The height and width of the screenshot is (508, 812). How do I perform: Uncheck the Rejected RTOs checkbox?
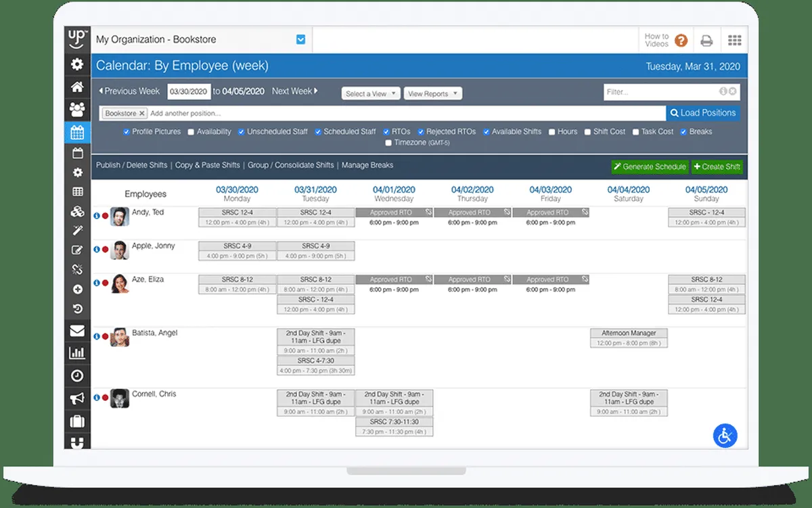point(421,132)
